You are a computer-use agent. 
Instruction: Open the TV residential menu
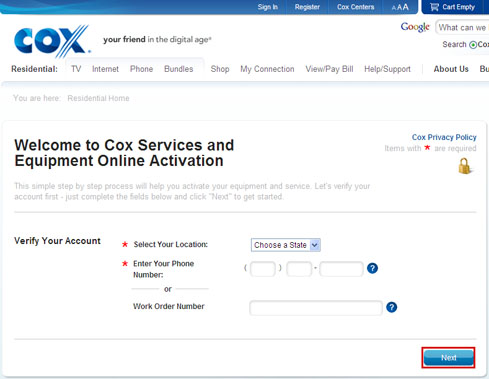[76, 69]
